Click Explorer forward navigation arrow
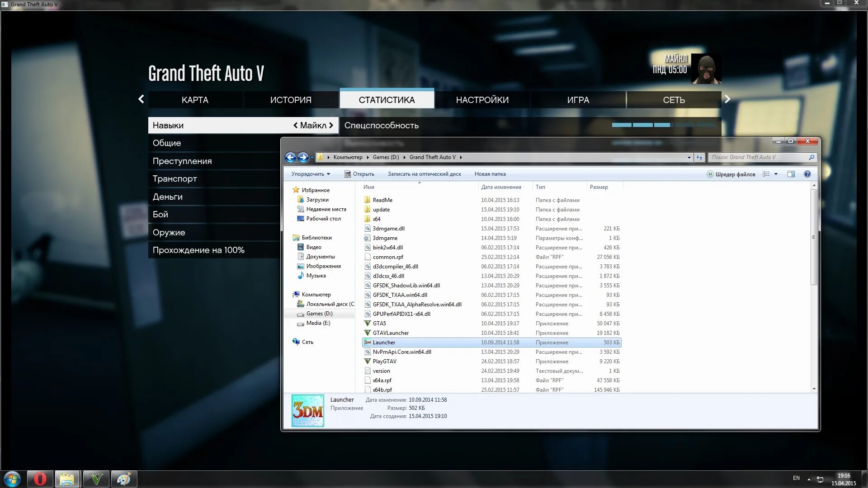This screenshot has width=868, height=488. (303, 157)
